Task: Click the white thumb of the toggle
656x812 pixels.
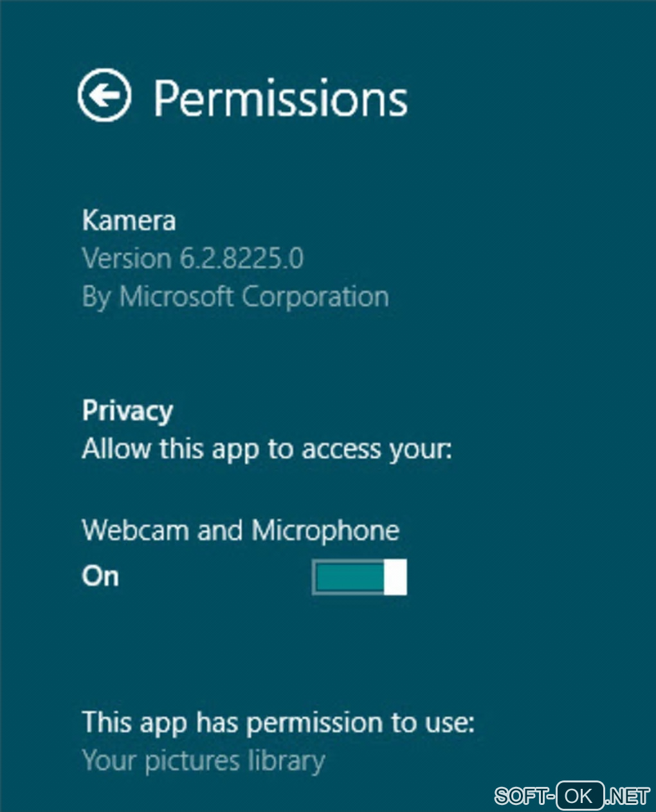Action: point(396,577)
